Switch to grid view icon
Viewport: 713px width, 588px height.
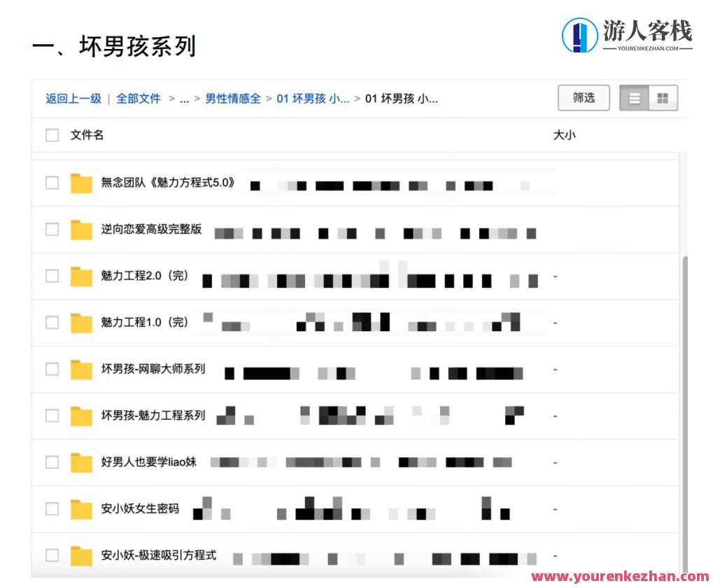[x=663, y=98]
